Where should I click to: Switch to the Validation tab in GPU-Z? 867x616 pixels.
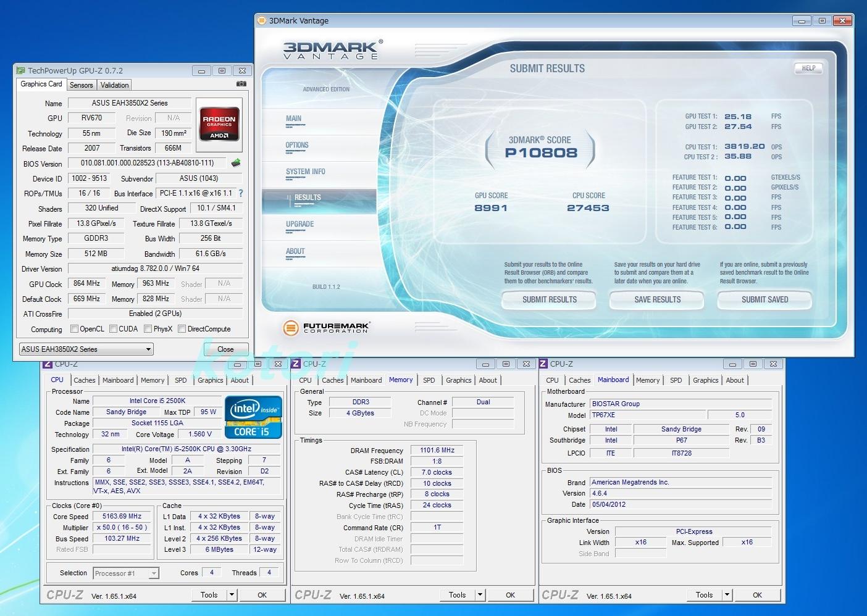tap(115, 85)
